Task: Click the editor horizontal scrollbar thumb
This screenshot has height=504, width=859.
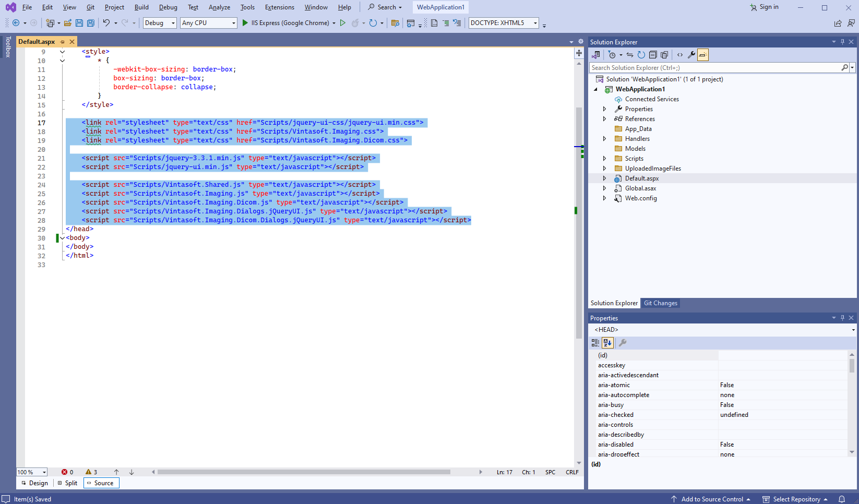Action: click(x=304, y=472)
